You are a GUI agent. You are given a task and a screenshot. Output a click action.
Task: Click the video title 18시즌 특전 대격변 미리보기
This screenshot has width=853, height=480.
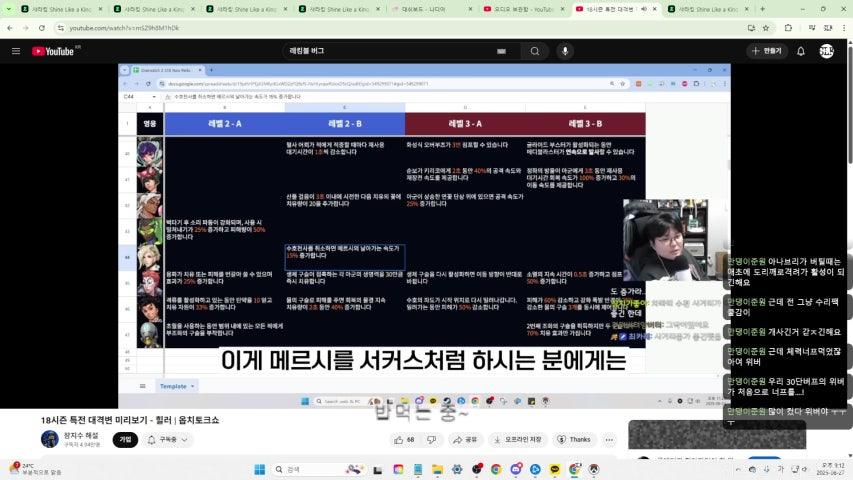click(x=130, y=420)
